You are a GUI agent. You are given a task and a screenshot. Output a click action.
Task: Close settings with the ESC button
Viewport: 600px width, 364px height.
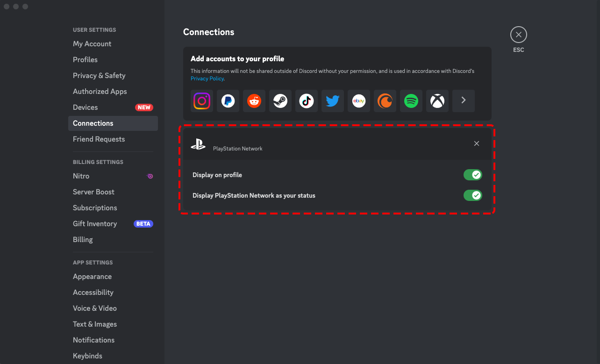[x=518, y=35]
